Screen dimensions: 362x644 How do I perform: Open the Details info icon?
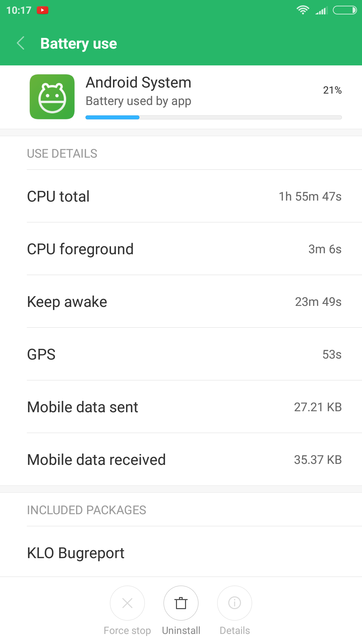tap(235, 603)
